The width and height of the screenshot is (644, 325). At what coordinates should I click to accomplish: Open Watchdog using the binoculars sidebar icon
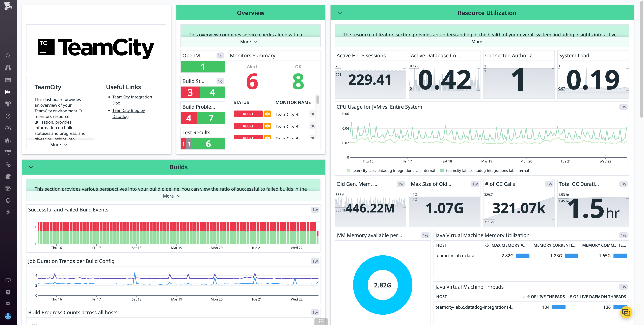8,68
